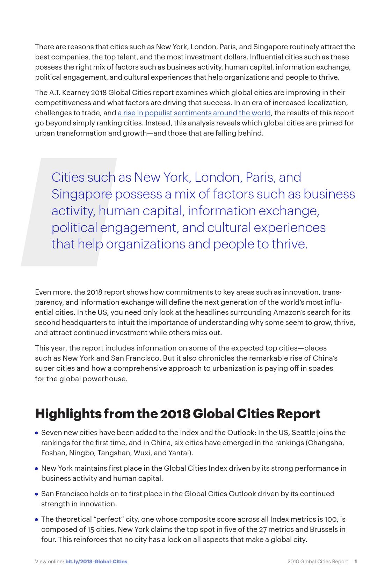The height and width of the screenshot is (578, 392).
Task: Click the 'theoretical perfect city' bullet text
Action: (x=193, y=529)
